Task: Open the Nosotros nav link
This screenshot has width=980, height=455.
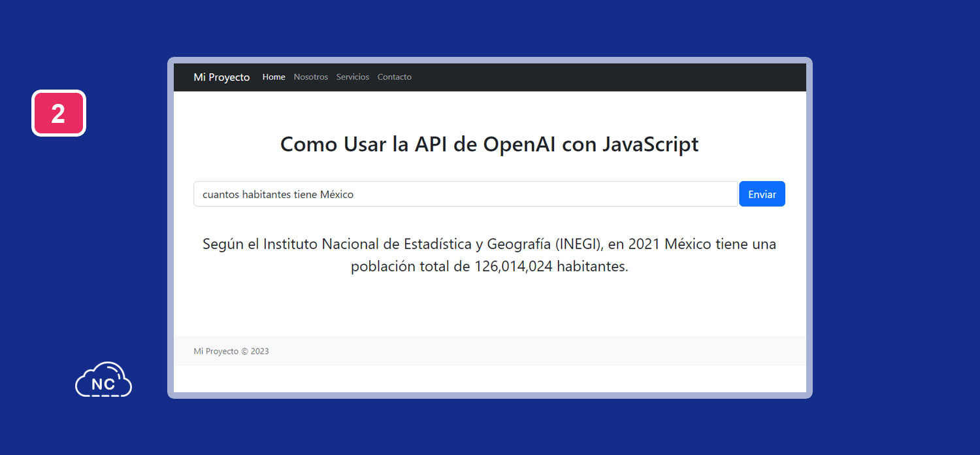Action: coord(311,77)
